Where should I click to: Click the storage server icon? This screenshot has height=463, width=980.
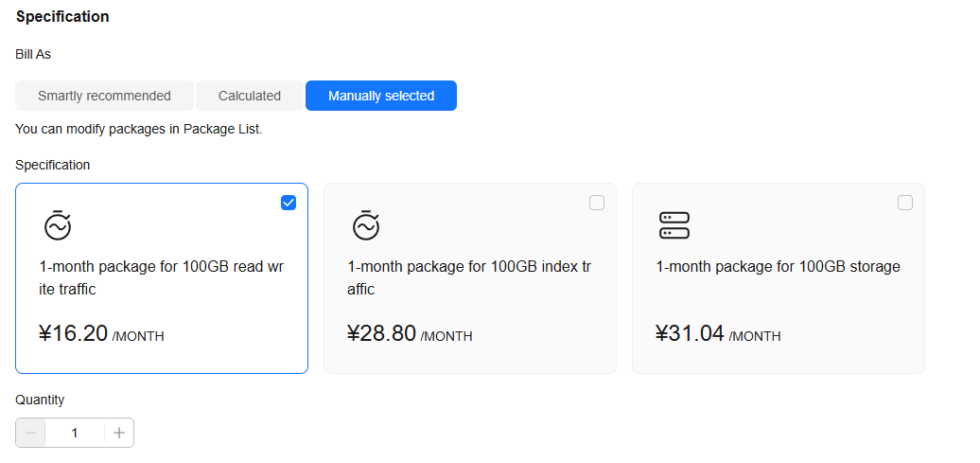point(674,225)
